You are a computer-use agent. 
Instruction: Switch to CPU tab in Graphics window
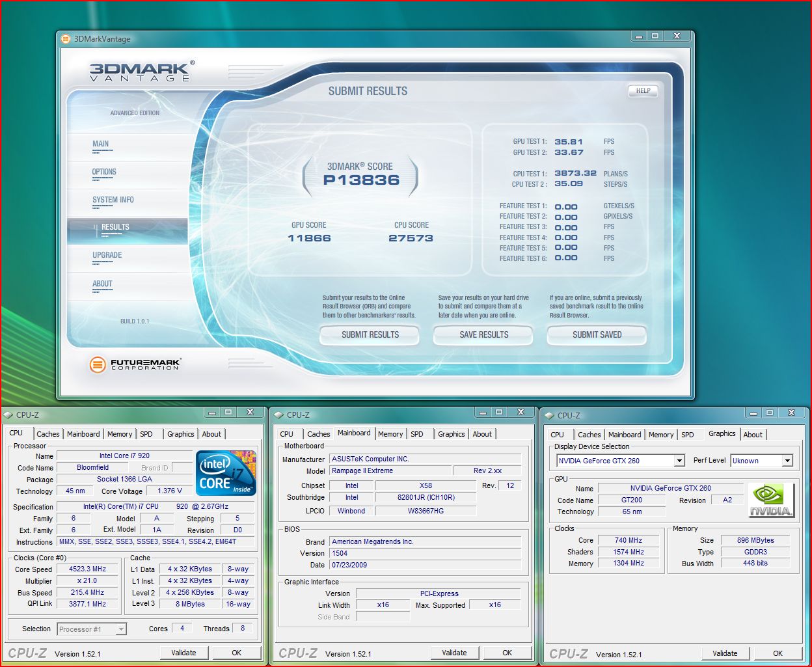557,435
